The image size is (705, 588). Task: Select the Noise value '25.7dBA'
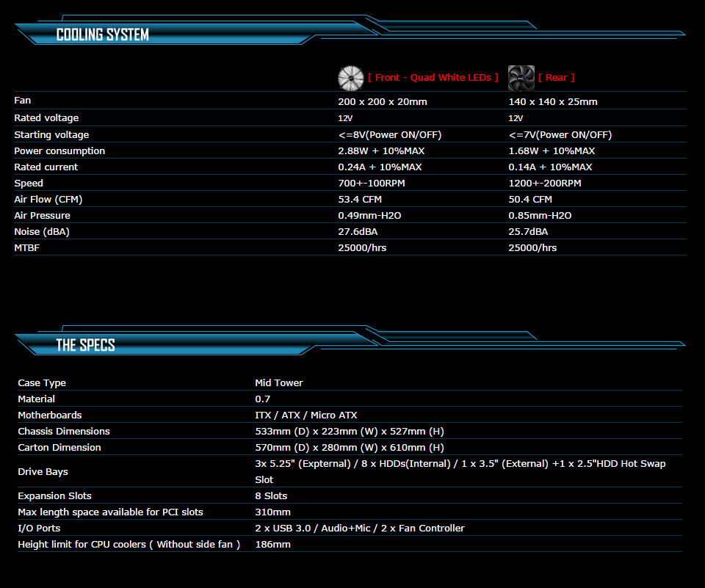click(527, 231)
